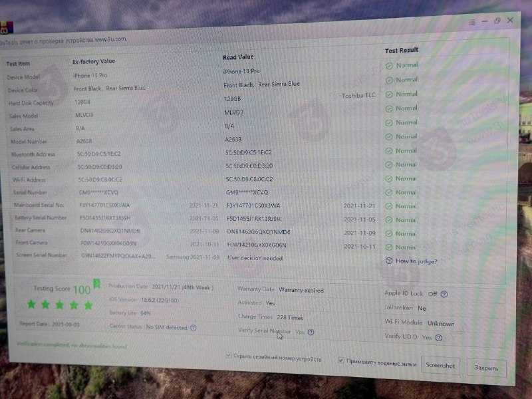Click the Normal check icon for Device Color

[x=389, y=80]
